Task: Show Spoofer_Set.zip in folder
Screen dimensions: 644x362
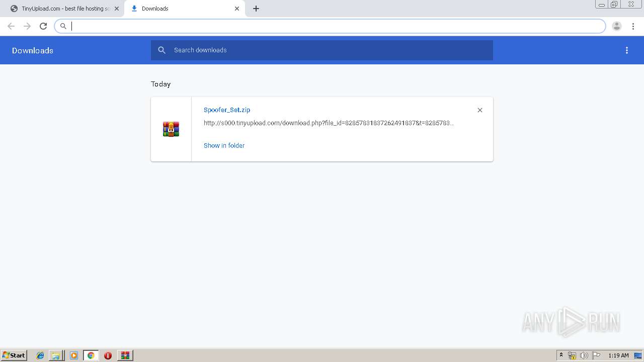Action: [224, 145]
